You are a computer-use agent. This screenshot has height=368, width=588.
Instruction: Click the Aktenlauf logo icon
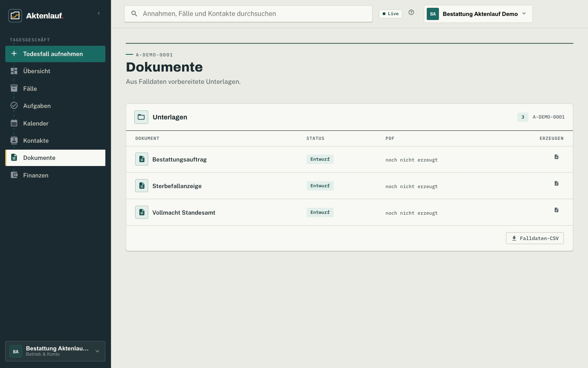click(15, 16)
